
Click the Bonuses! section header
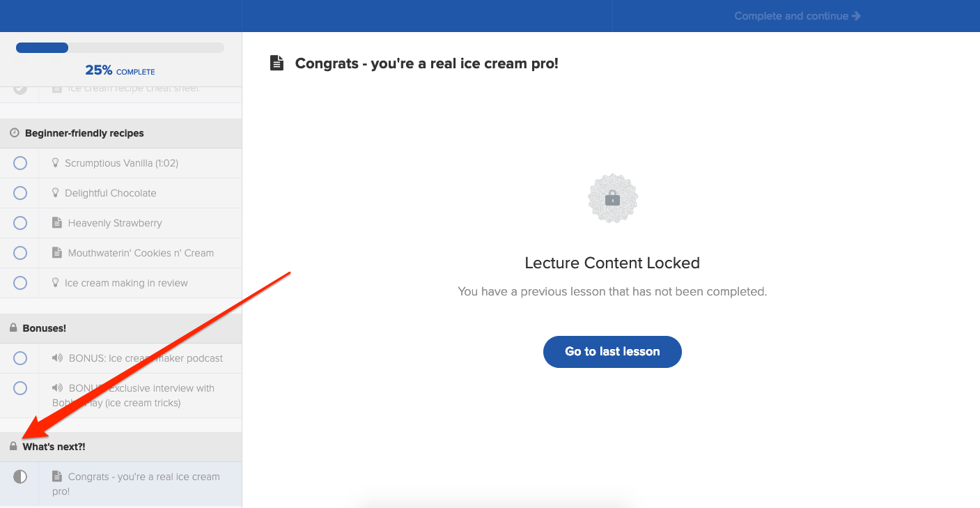(x=120, y=328)
